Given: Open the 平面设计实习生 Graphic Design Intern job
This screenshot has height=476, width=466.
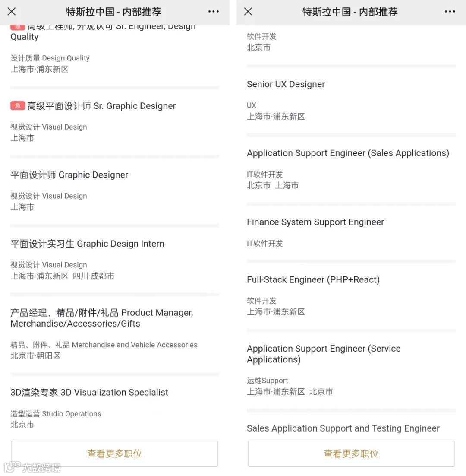Looking at the screenshot, I should click(x=87, y=244).
